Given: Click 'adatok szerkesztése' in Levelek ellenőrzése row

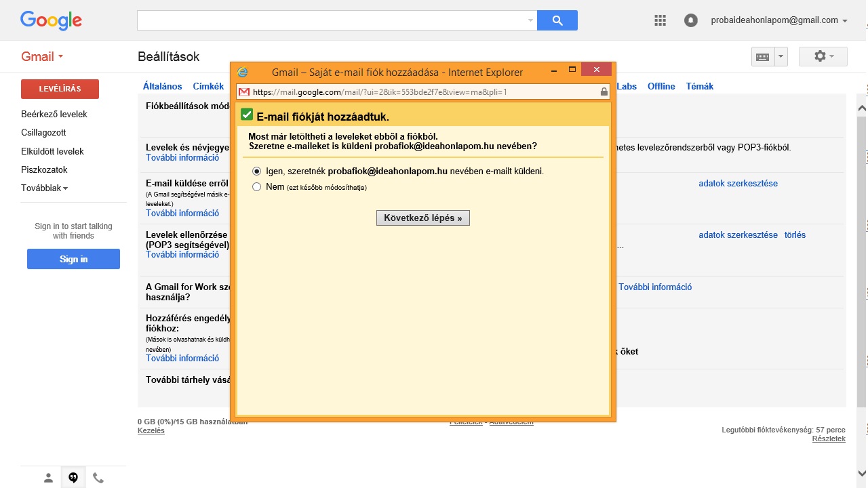Looking at the screenshot, I should tap(738, 235).
